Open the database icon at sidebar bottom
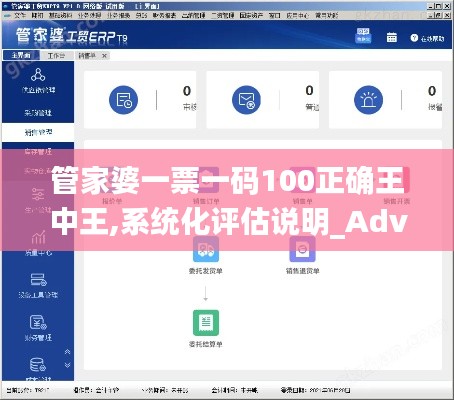 pyautogui.click(x=38, y=365)
